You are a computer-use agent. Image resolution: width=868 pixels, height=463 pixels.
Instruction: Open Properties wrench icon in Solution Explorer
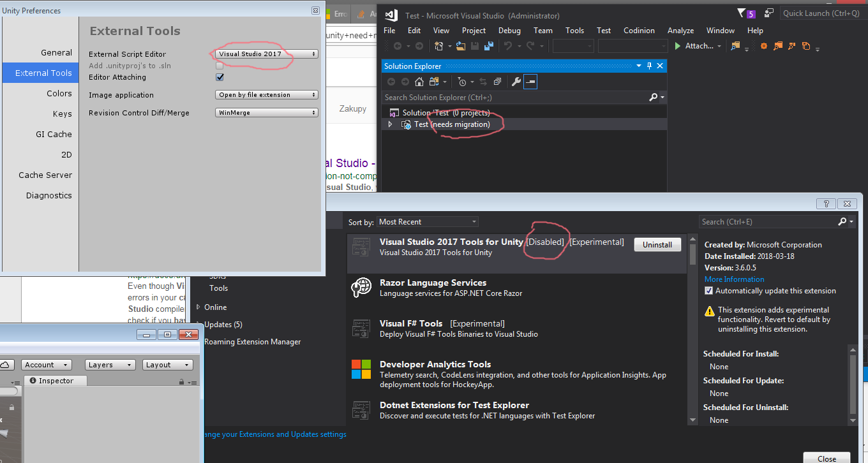[516, 82]
